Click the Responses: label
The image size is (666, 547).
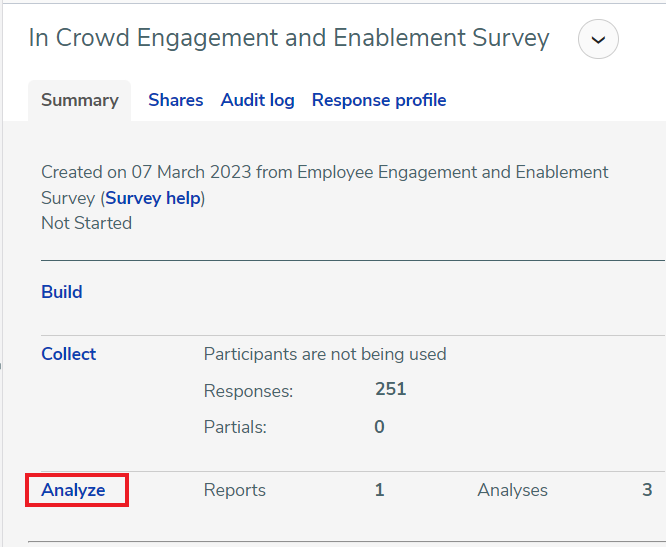point(248,391)
